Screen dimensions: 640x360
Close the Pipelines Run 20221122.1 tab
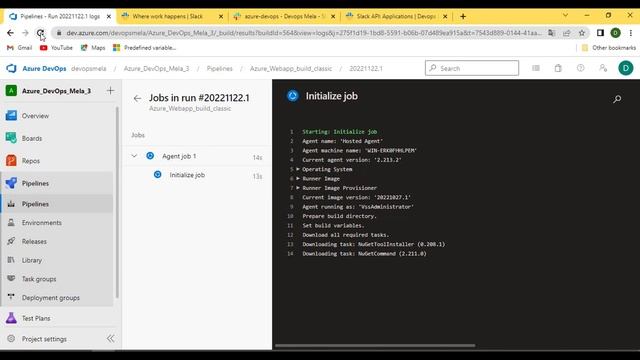pos(109,16)
